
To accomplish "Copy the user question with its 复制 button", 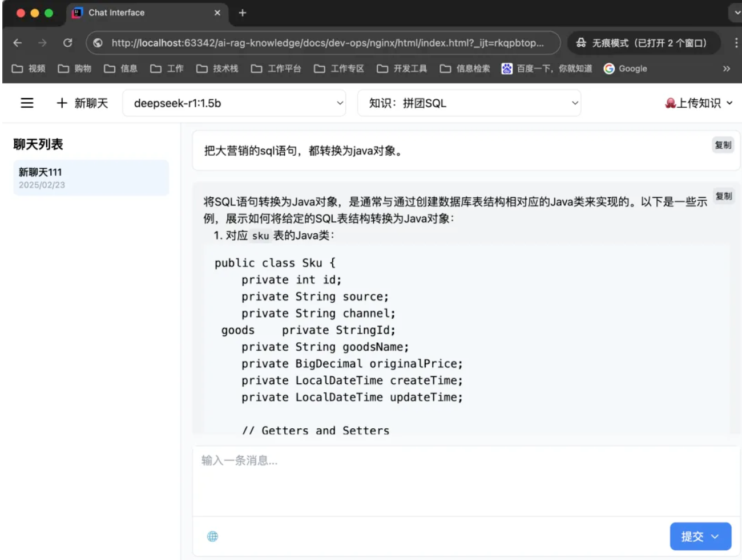I will click(x=723, y=145).
